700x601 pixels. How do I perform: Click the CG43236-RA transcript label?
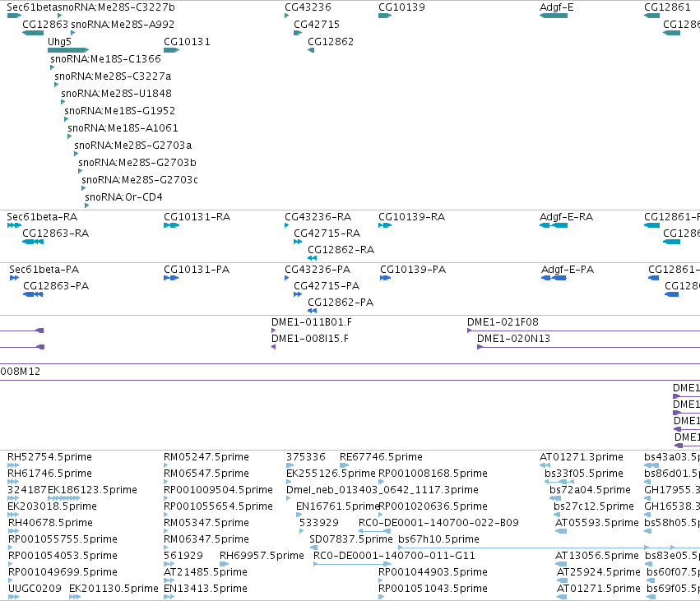318,217
